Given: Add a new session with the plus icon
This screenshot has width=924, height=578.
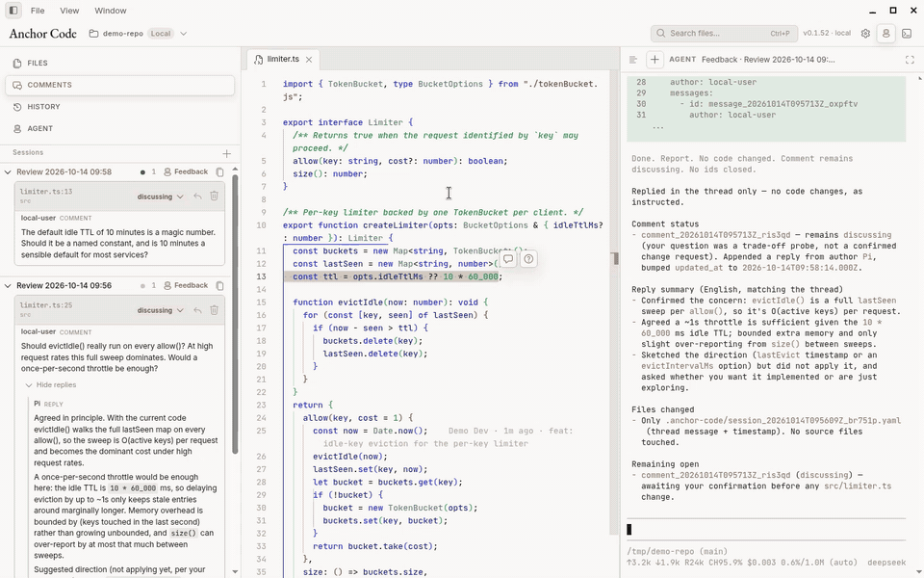Looking at the screenshot, I should click(x=226, y=154).
